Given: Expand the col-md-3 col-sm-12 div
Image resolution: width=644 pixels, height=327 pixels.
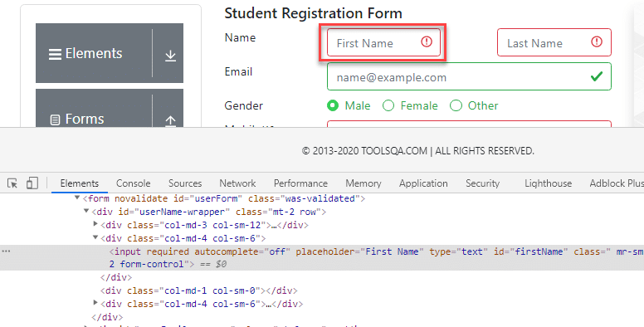Looking at the screenshot, I should [x=95, y=224].
